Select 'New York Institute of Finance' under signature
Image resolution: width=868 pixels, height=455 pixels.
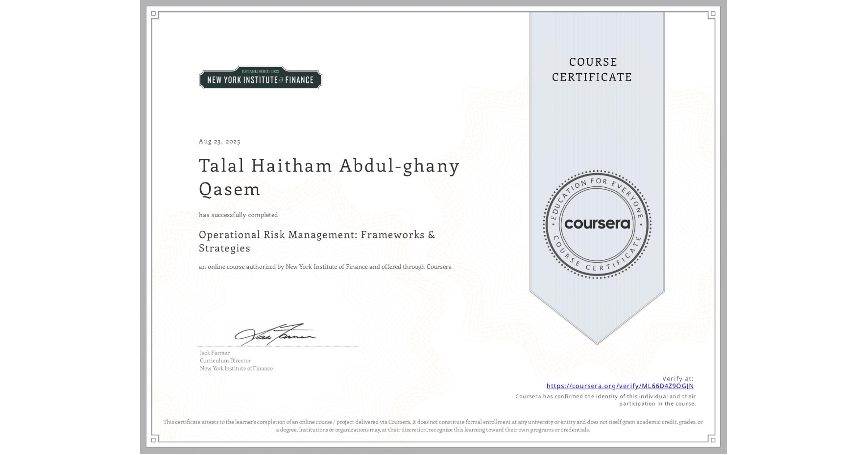pos(236,368)
